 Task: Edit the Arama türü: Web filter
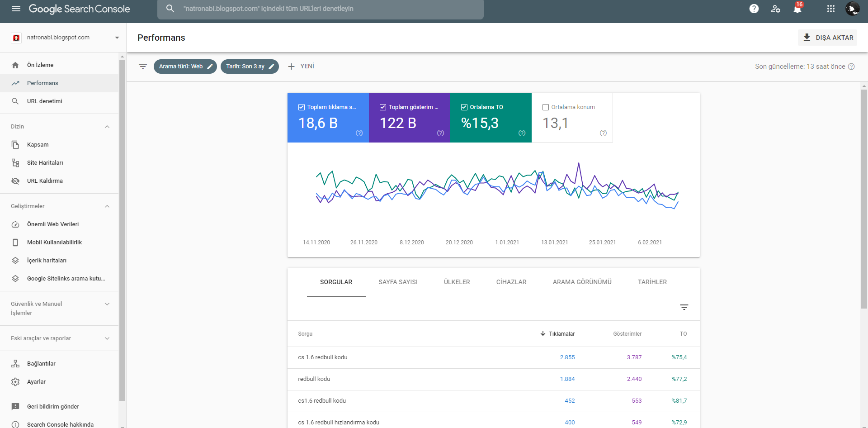185,67
